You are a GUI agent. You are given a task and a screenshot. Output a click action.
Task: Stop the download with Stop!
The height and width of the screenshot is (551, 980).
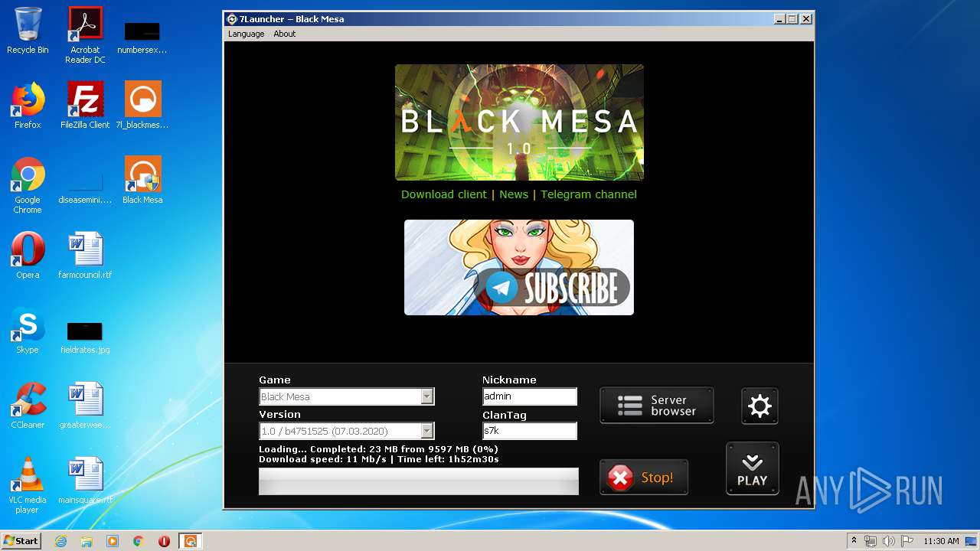click(643, 478)
